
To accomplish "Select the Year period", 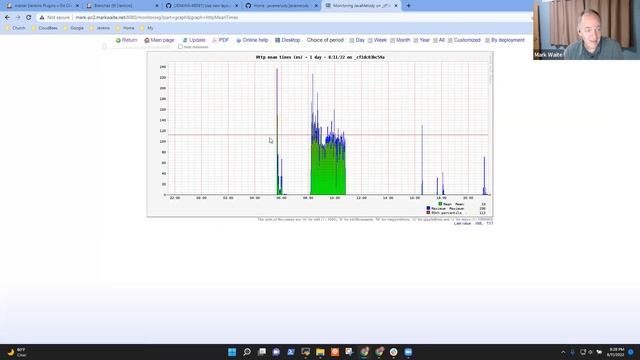I will tap(422, 40).
